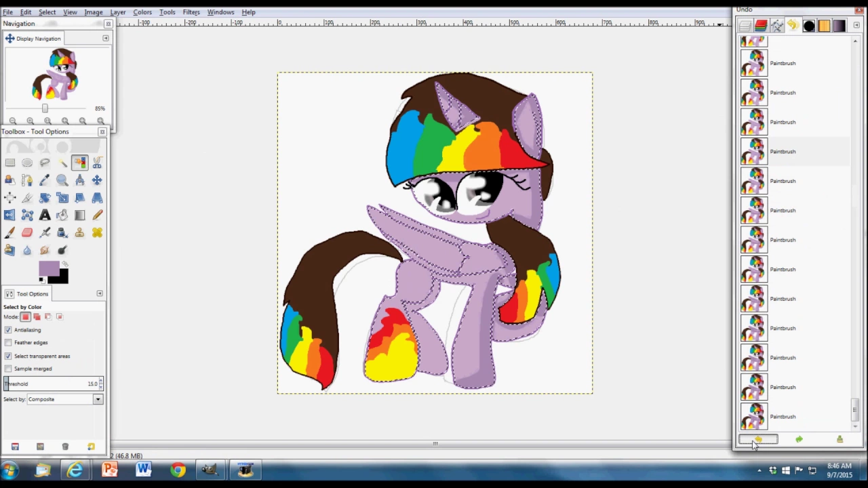Select the Text tool

point(45,216)
